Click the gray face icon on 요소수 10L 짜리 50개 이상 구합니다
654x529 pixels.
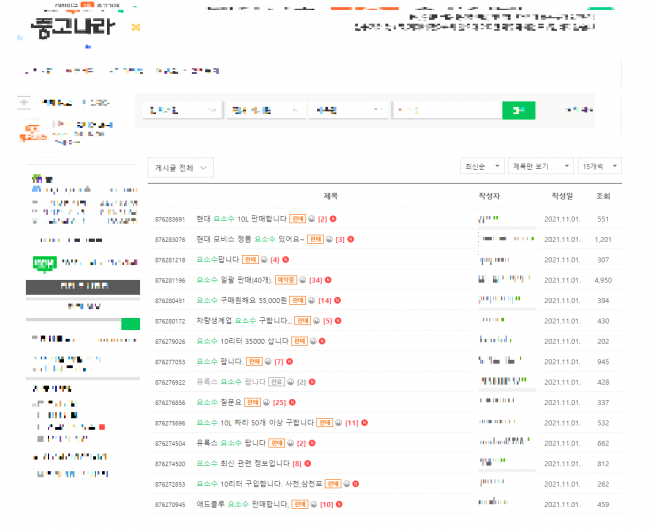coord(338,423)
